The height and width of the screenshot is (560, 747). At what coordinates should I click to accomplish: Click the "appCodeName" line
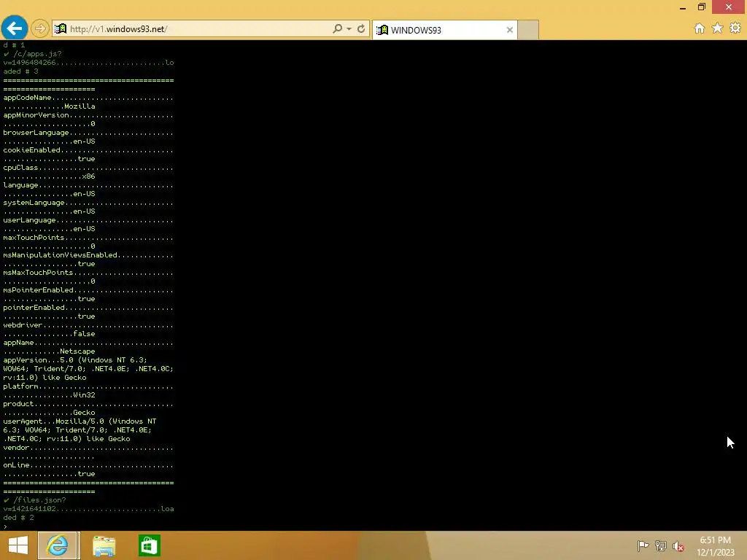[88, 98]
